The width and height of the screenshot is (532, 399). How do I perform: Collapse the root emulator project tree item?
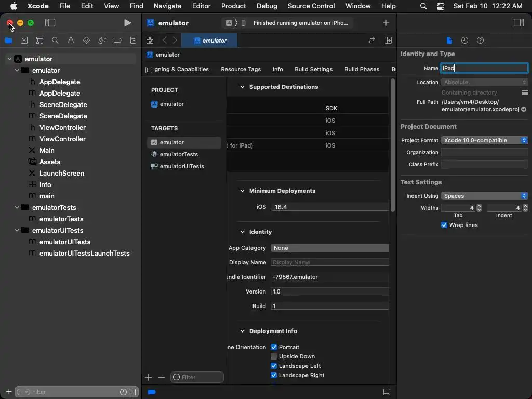9,59
